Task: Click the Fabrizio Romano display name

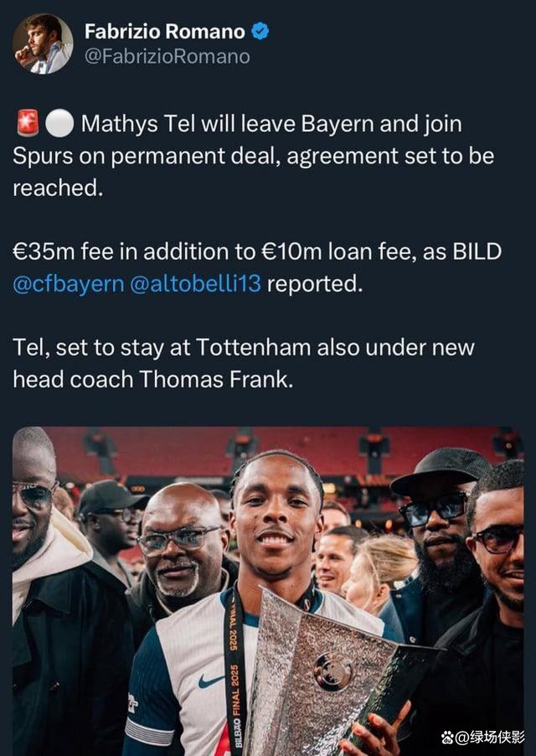Action: [x=165, y=31]
